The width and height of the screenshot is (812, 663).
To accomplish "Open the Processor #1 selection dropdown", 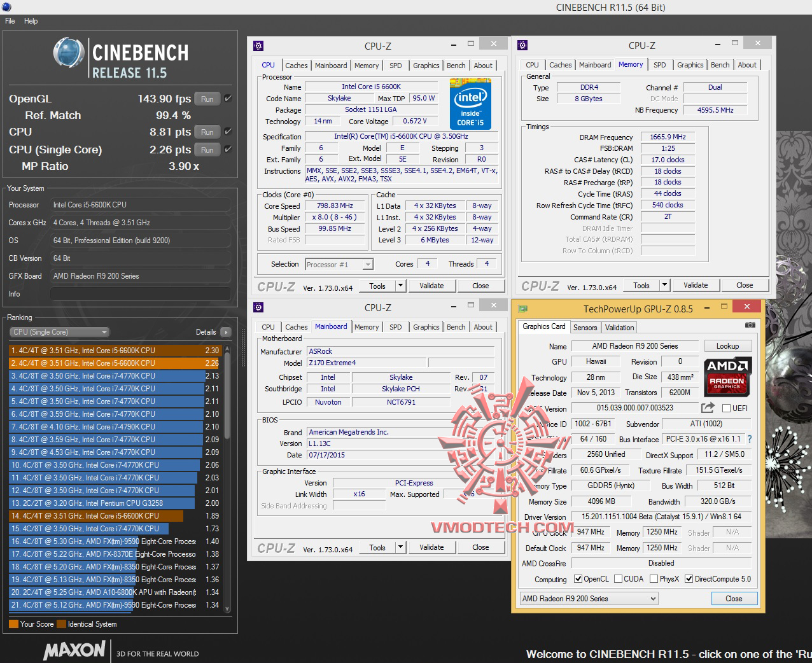I will tap(339, 265).
